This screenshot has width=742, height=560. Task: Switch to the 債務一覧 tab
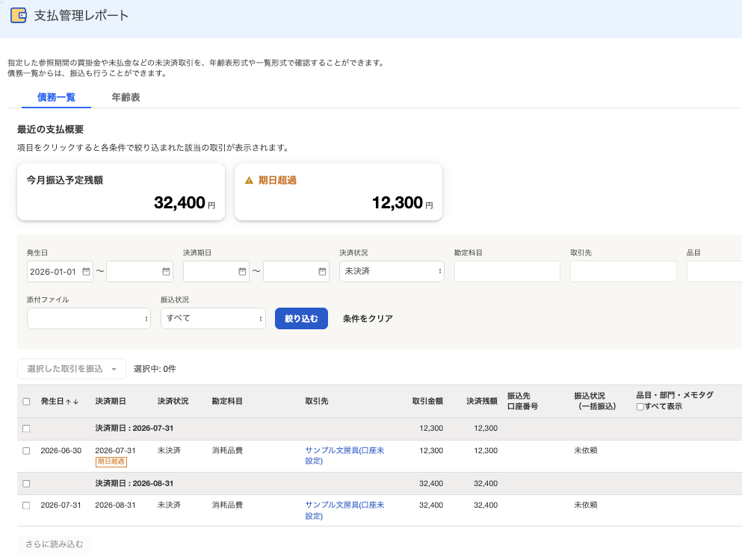(x=56, y=97)
